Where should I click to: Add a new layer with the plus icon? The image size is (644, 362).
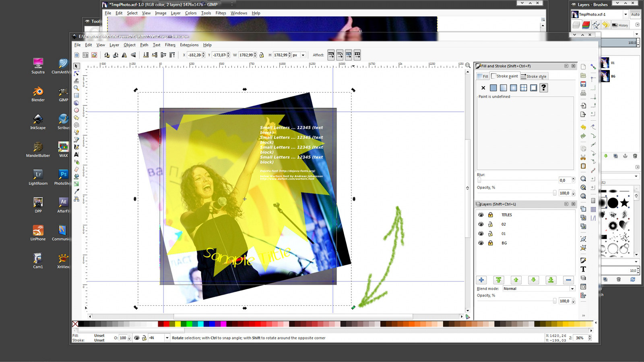coord(481,280)
